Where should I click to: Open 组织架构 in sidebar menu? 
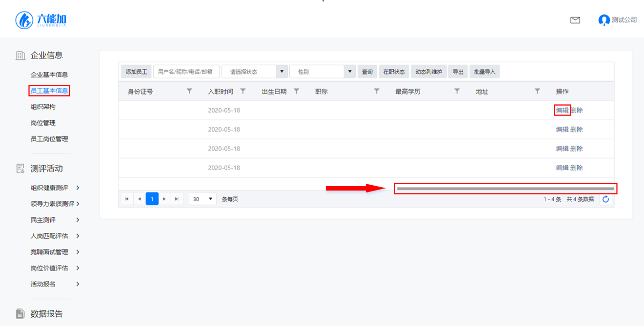click(x=43, y=107)
